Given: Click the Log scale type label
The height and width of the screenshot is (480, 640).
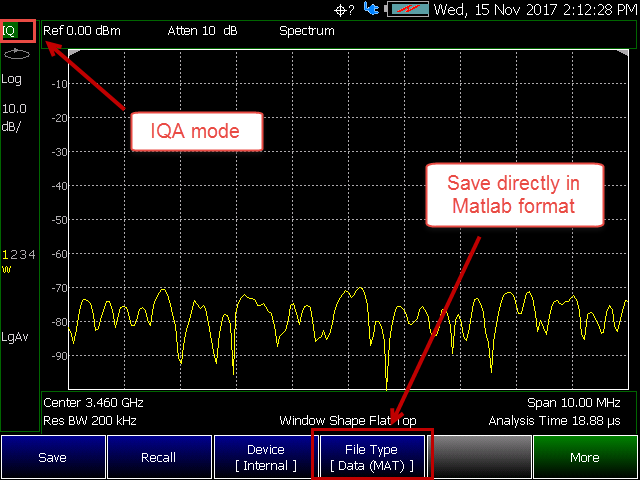Looking at the screenshot, I should coord(11,79).
